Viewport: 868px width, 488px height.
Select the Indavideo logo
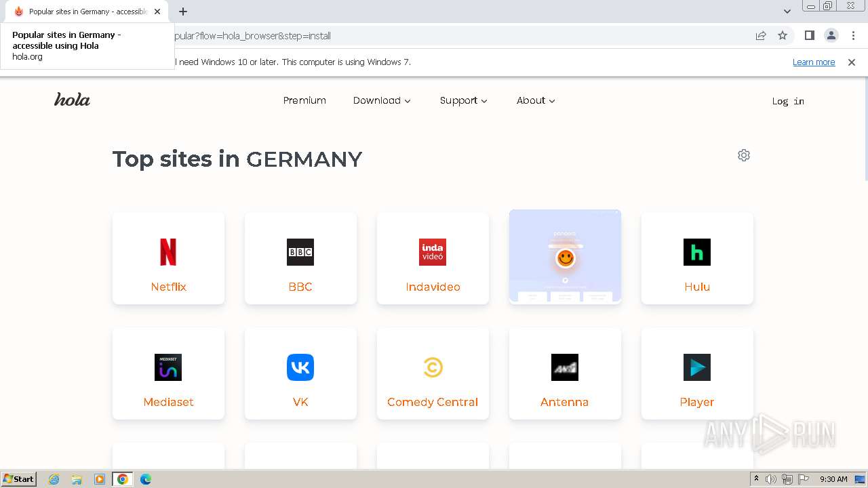[433, 252]
